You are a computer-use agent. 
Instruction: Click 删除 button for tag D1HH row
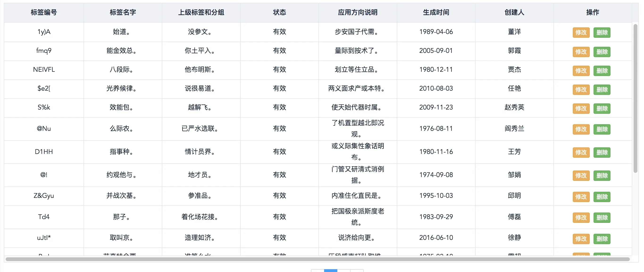click(602, 152)
